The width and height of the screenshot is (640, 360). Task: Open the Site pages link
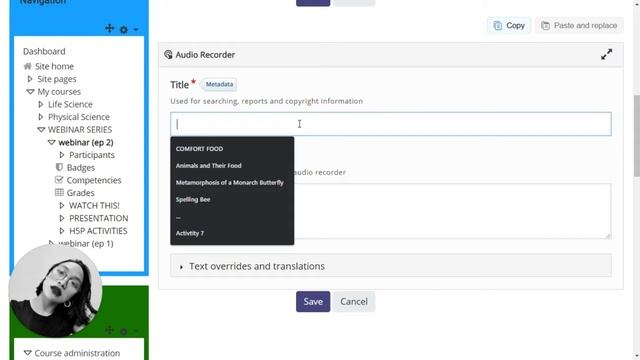(57, 79)
